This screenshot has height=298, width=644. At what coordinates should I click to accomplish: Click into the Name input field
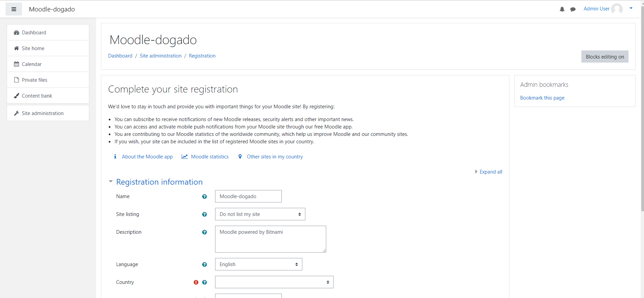pyautogui.click(x=248, y=196)
